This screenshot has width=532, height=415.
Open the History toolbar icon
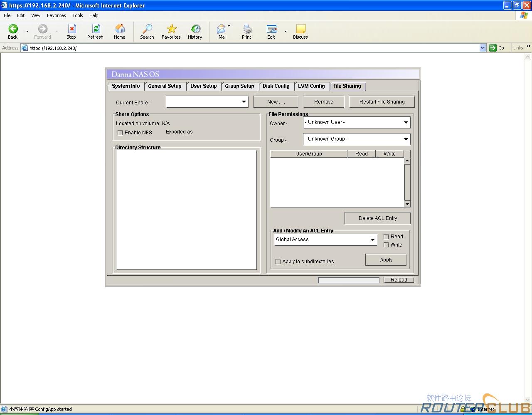[195, 29]
